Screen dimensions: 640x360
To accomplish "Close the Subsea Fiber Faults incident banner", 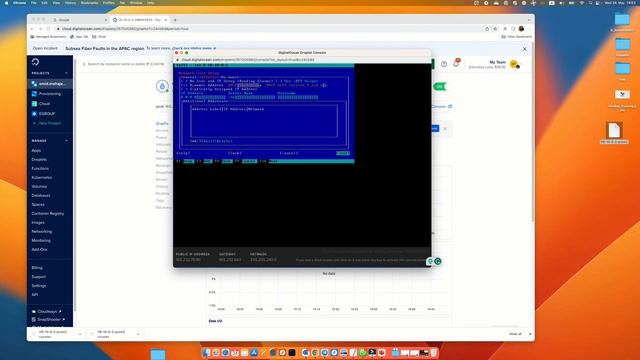I will point(524,49).
